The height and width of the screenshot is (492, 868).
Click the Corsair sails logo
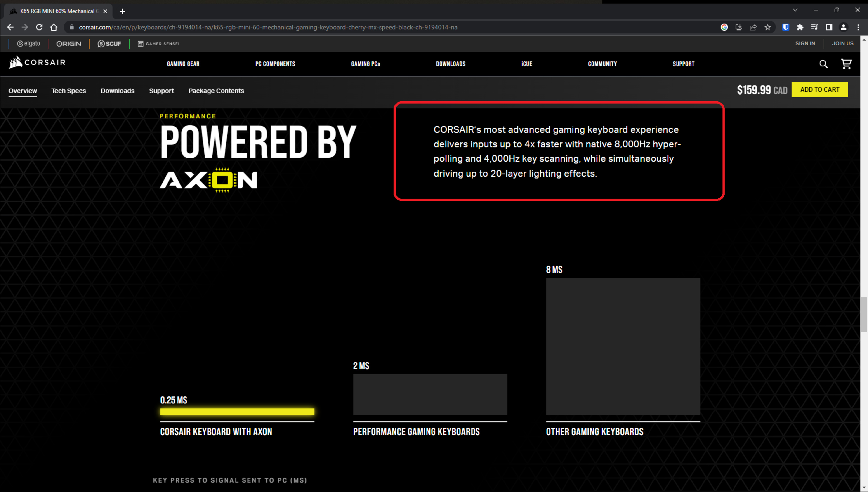point(15,63)
